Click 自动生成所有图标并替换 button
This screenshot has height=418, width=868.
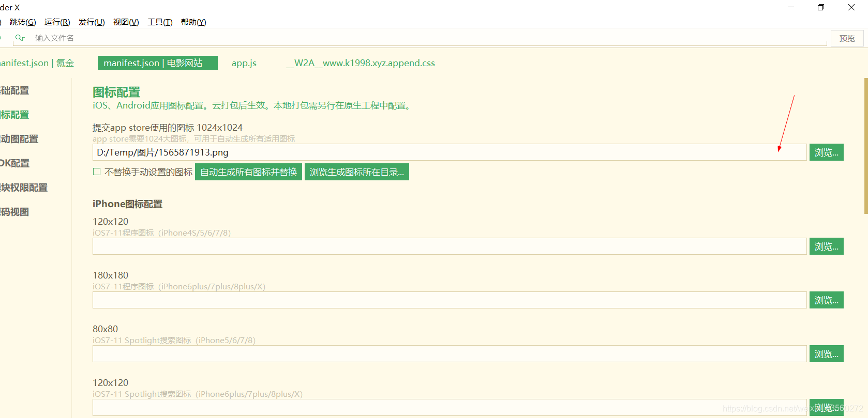(248, 172)
